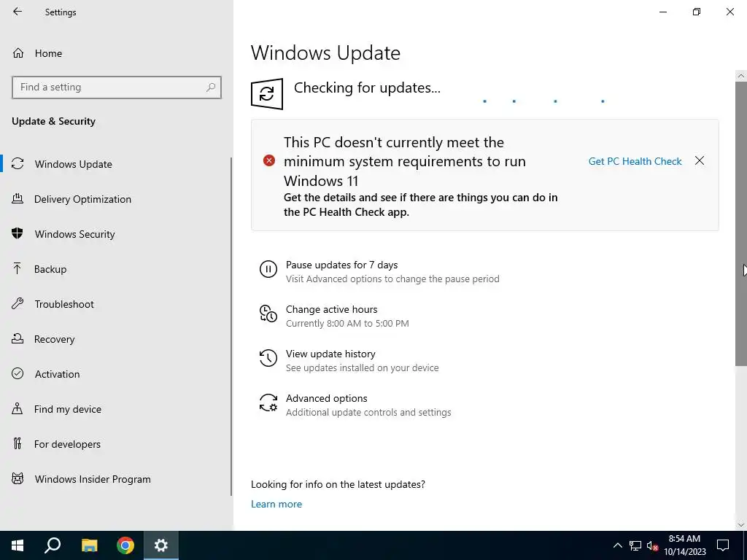Select the Windows Update sync icon in sidebar
Screen dimensions: 747x560
[18, 164]
